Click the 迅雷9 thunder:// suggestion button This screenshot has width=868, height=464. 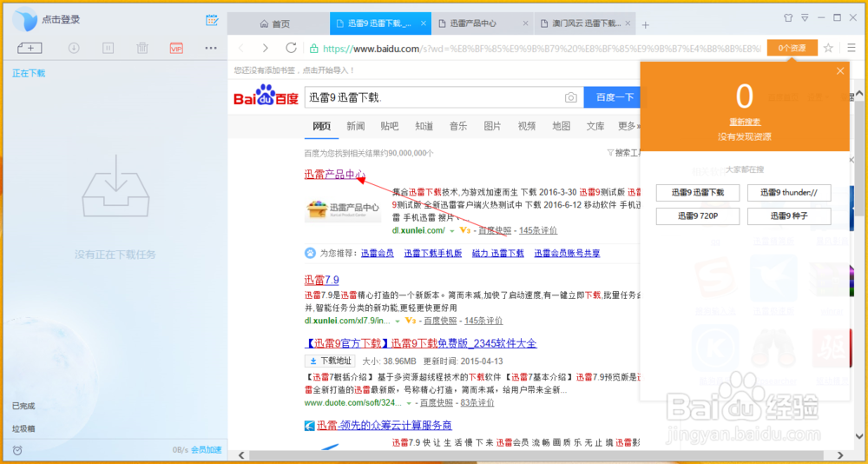click(x=789, y=193)
